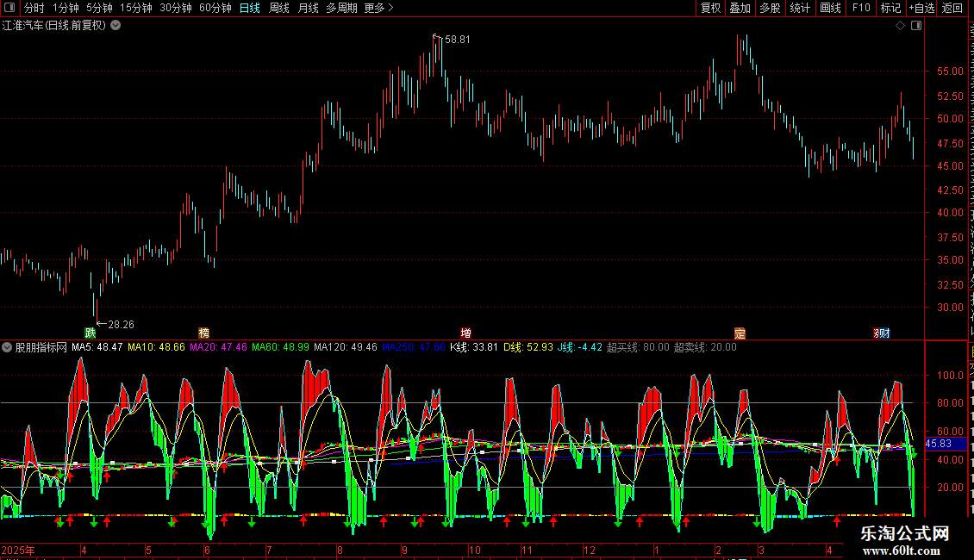The height and width of the screenshot is (560, 974).
Task: Click the diamond icon above the price chart
Action: pyautogui.click(x=900, y=26)
